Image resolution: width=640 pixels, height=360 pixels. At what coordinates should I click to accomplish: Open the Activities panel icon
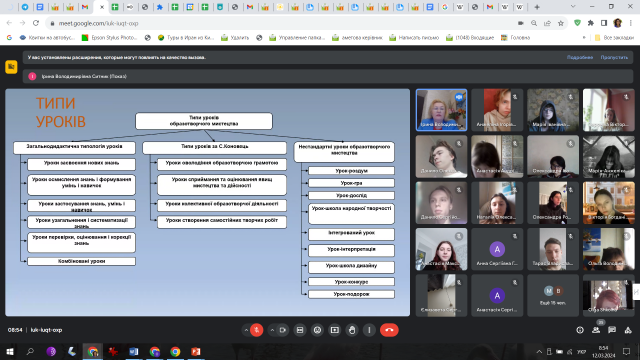tap(628, 330)
